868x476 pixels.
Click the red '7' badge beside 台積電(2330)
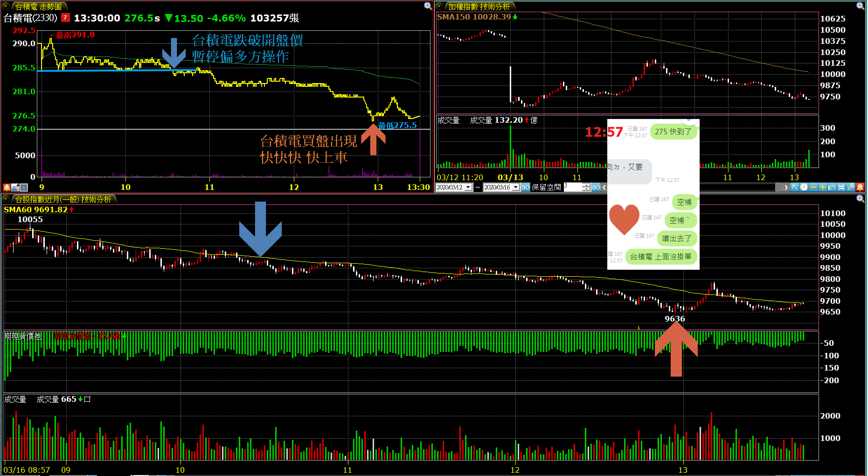66,18
